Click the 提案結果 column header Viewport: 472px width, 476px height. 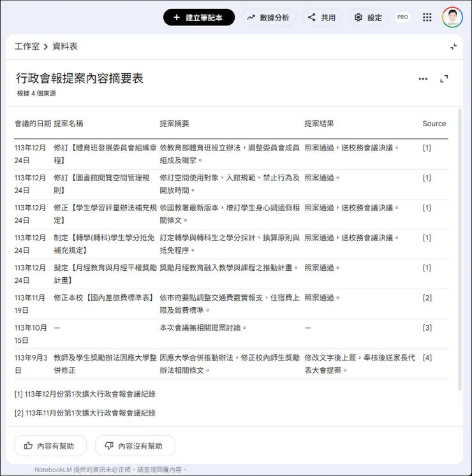(319, 124)
